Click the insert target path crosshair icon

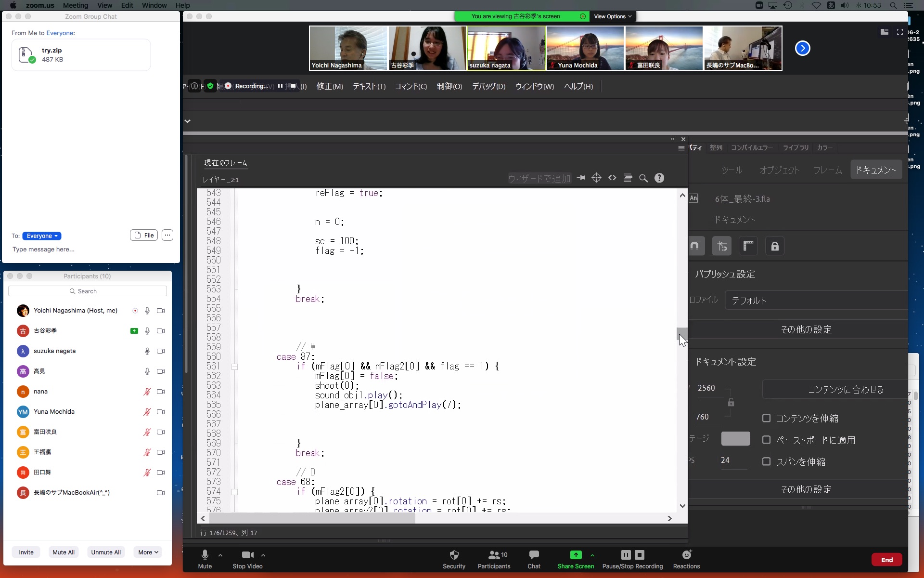point(596,178)
